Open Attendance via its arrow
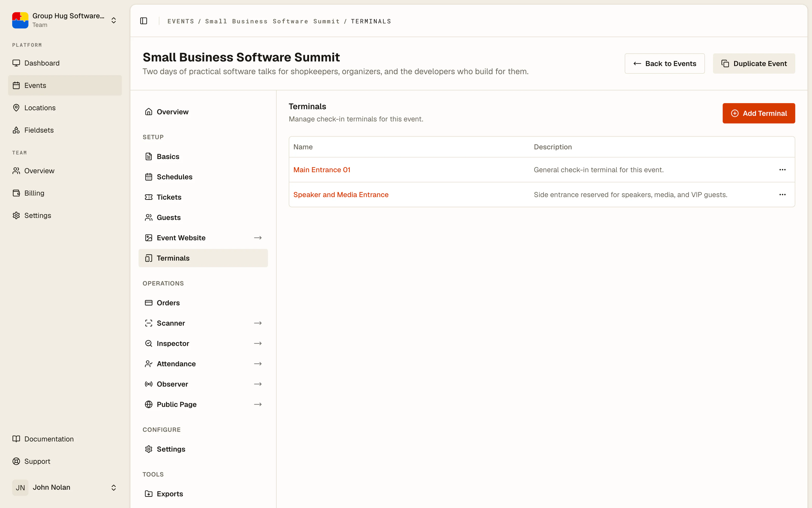Screen dimensions: 812x508 point(258,364)
